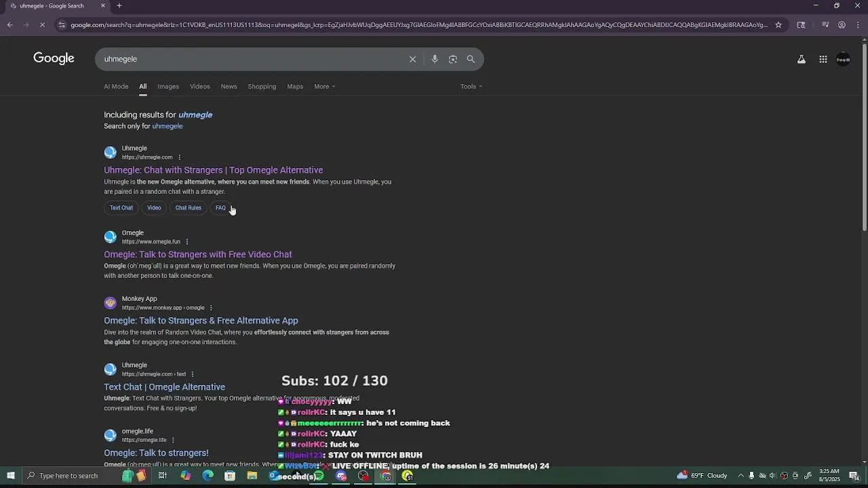868x488 pixels.
Task: Open more options for uhmegle.com result
Action: click(180, 157)
